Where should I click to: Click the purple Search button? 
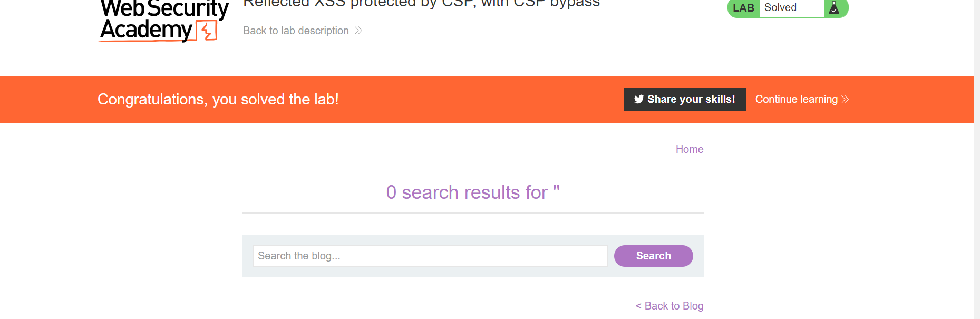[x=653, y=256]
